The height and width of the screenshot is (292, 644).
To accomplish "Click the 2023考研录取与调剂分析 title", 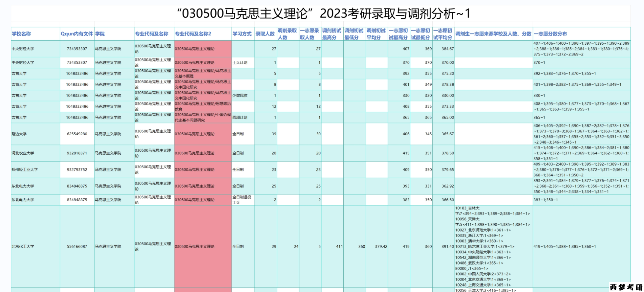I will click(324, 13).
